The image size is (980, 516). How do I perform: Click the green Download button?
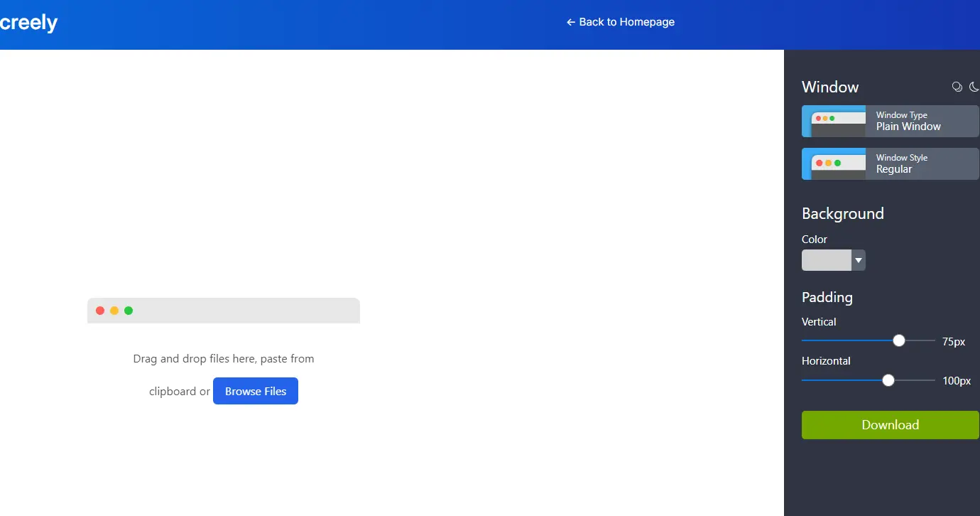pyautogui.click(x=891, y=425)
